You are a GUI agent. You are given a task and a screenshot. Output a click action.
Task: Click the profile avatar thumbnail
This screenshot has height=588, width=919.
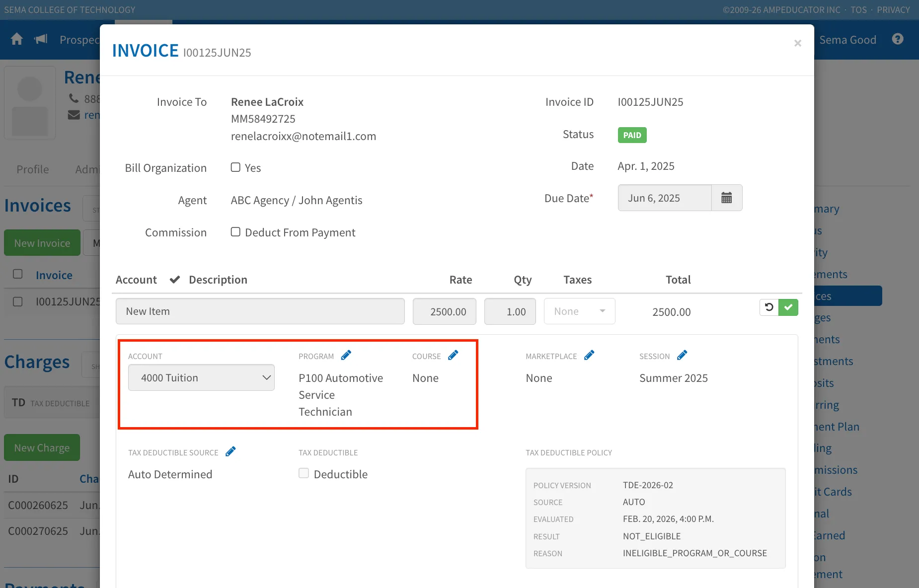[30, 103]
